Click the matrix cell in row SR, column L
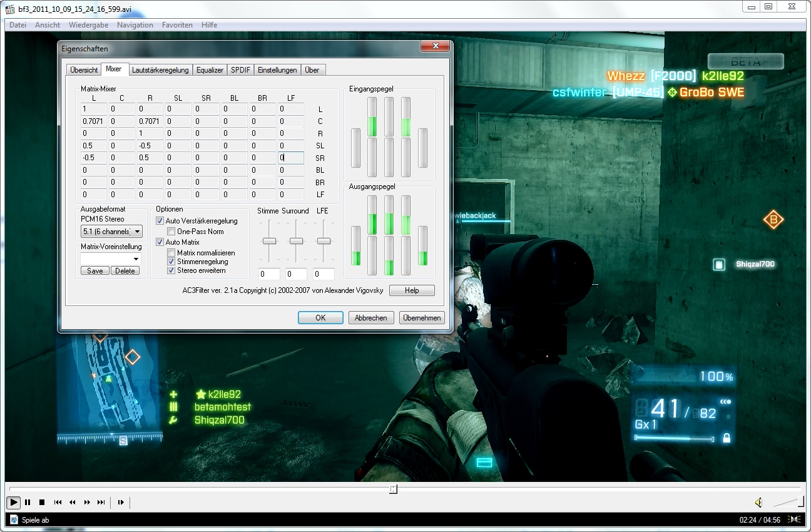 click(x=94, y=158)
